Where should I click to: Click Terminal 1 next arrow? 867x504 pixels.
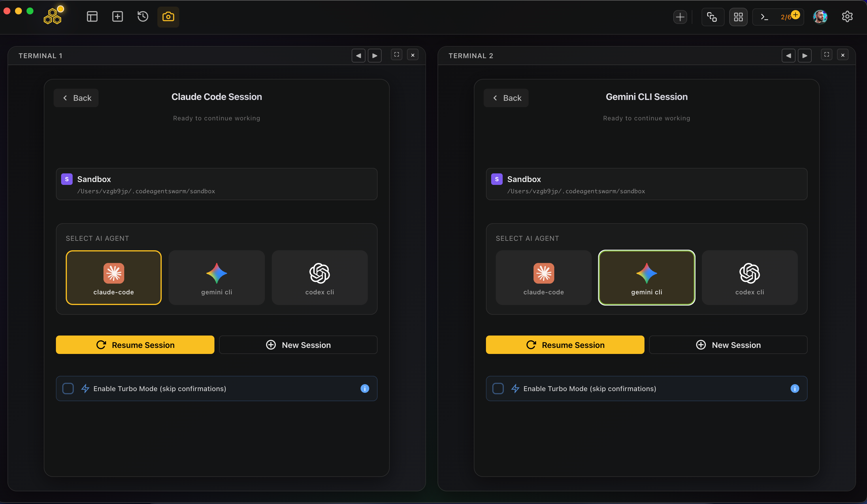coord(375,56)
